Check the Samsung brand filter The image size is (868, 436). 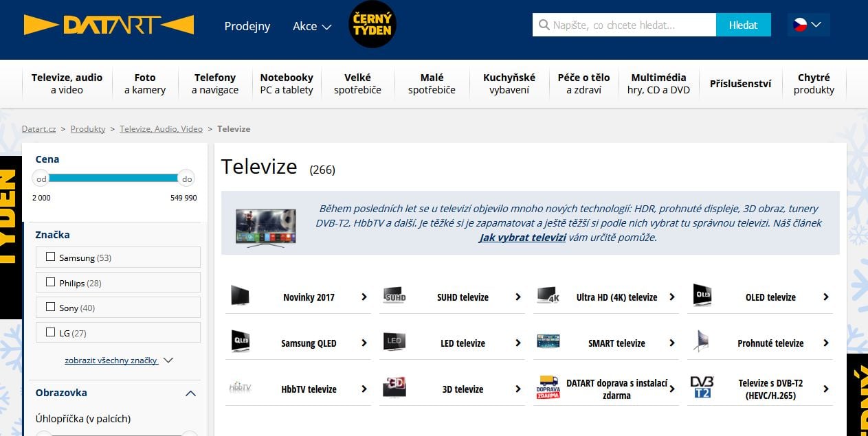pos(50,255)
